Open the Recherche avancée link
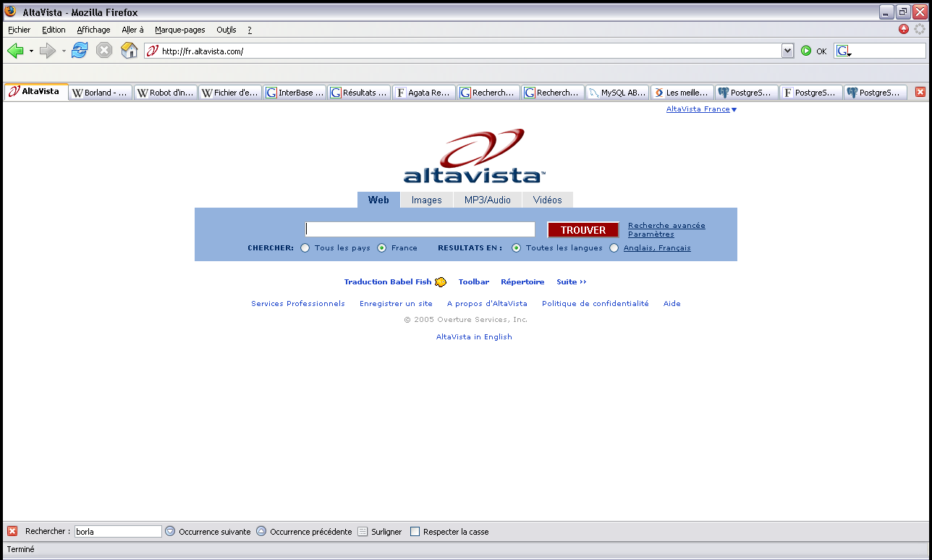The image size is (932, 560). [x=666, y=226]
